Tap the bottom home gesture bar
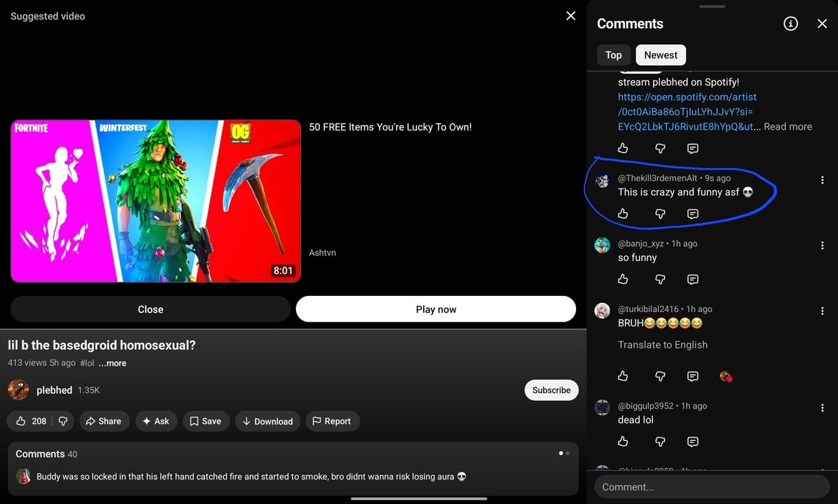 pos(419,498)
